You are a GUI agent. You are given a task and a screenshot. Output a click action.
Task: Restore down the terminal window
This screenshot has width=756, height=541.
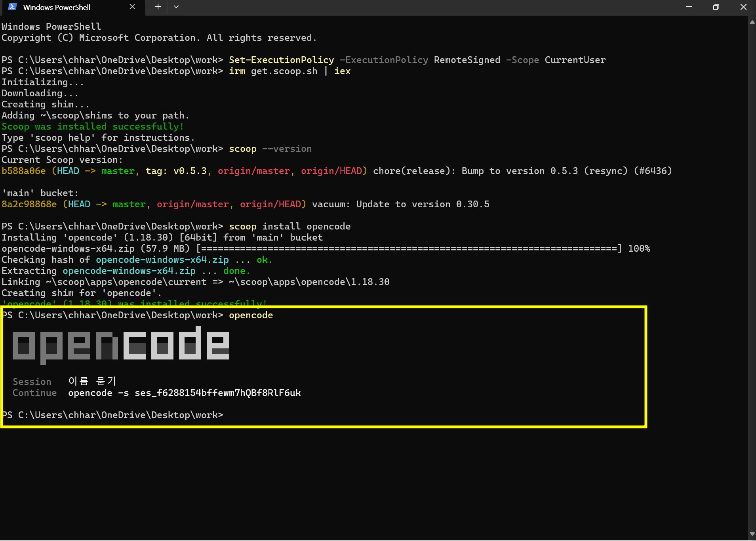click(x=716, y=7)
